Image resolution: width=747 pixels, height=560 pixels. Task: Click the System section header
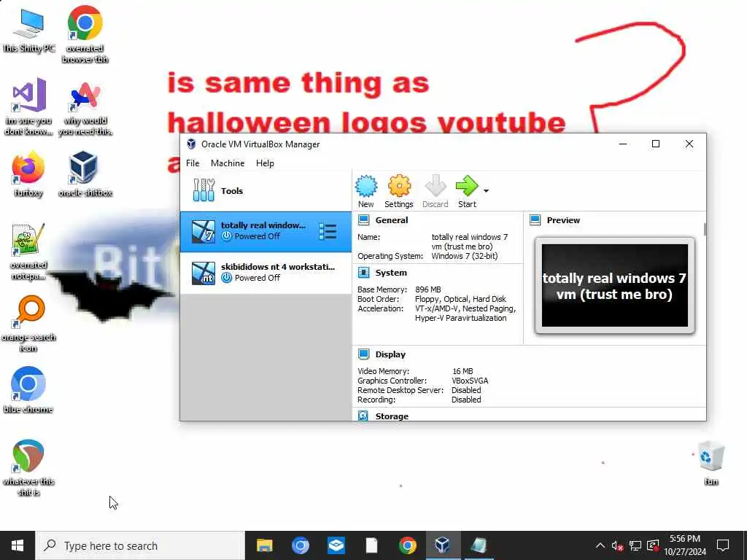(391, 273)
